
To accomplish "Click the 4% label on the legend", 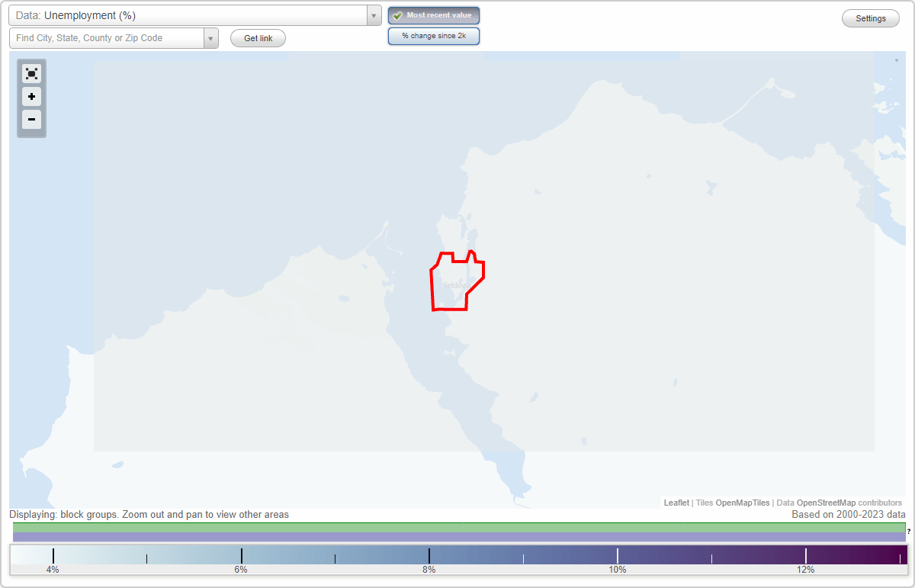I will [53, 569].
